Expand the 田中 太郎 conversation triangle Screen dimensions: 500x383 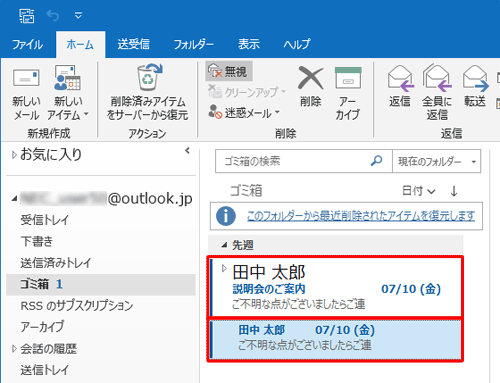point(224,268)
